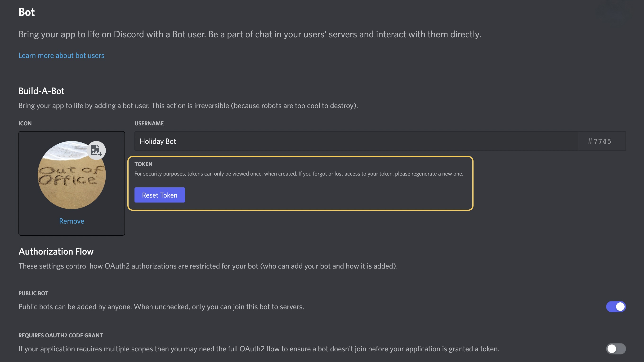Screen dimensions: 644x362
Task: Open the Bot settings menu
Action: pyautogui.click(x=26, y=11)
